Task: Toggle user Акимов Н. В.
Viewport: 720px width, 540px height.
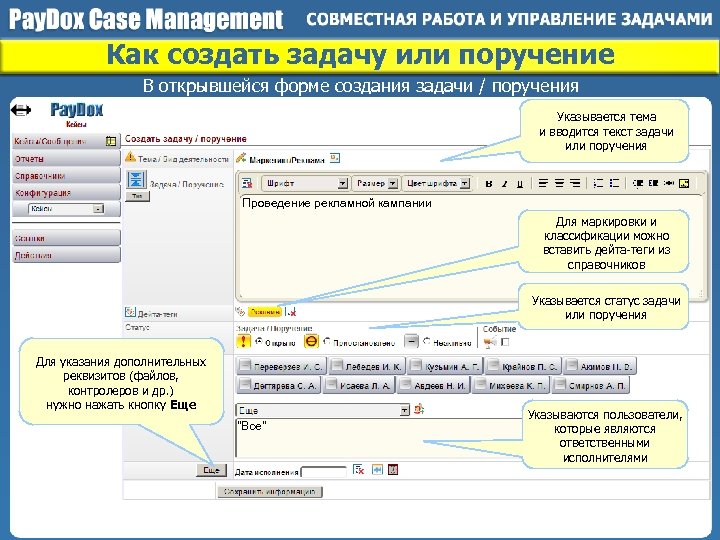Action: click(x=600, y=366)
